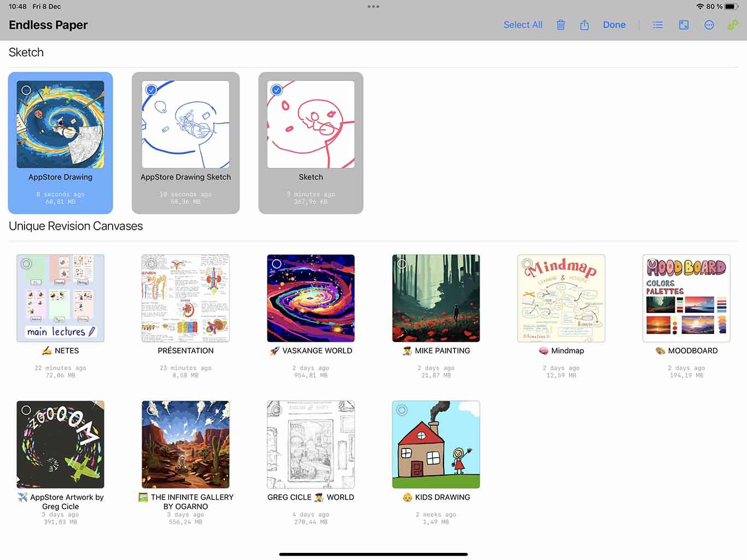Tap Done to finish selecting

click(x=614, y=25)
